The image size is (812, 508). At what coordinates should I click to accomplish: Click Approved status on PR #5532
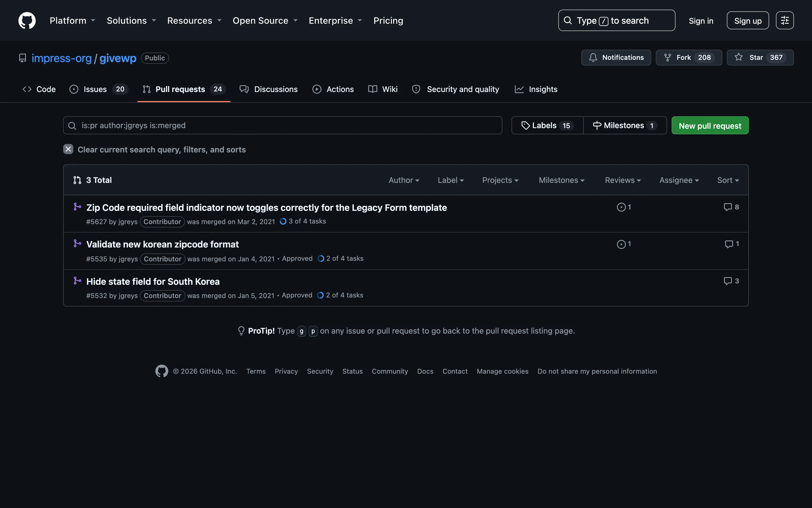pyautogui.click(x=297, y=295)
